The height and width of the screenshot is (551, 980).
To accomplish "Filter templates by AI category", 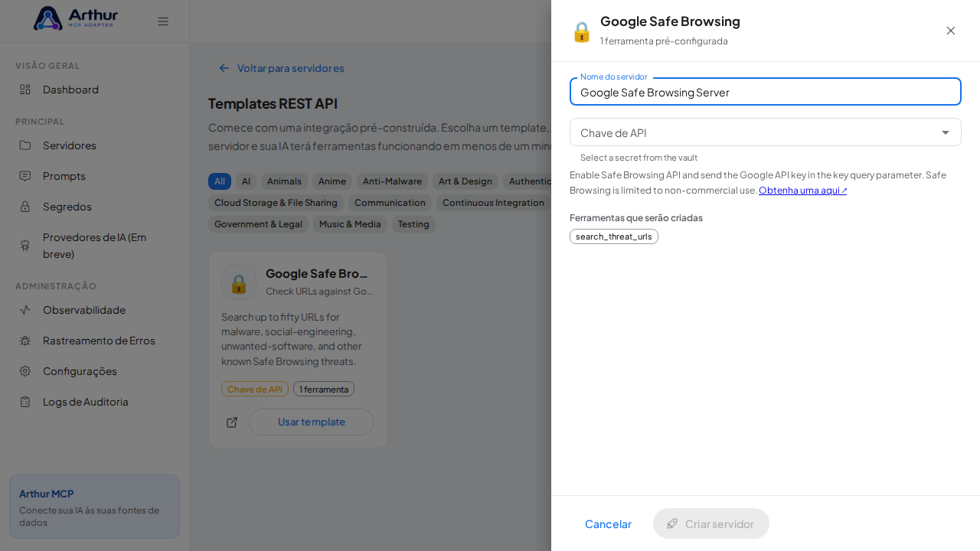I will [246, 181].
